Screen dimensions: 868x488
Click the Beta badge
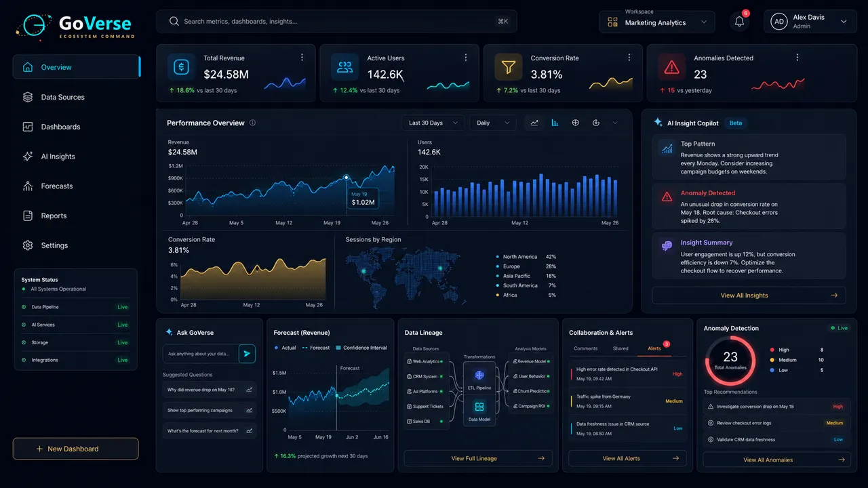click(x=735, y=123)
